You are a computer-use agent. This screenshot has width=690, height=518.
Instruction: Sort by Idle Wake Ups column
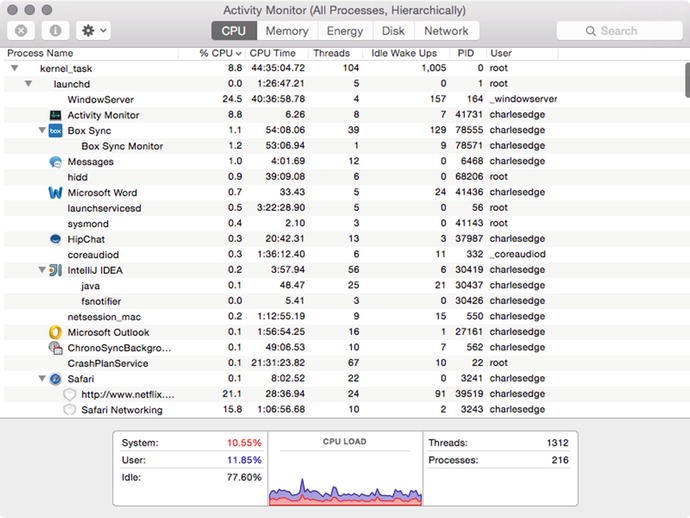(x=404, y=53)
